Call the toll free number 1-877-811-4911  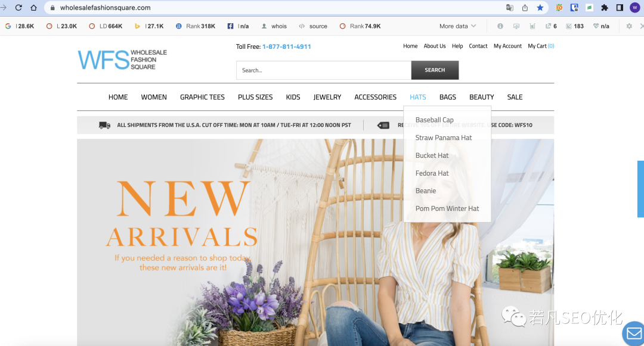(x=287, y=46)
